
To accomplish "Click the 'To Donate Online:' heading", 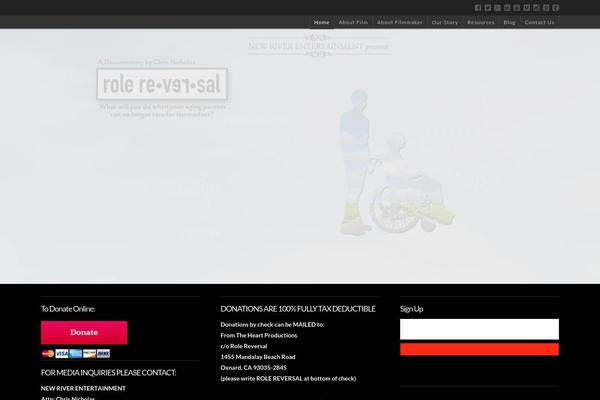I will [x=68, y=309].
